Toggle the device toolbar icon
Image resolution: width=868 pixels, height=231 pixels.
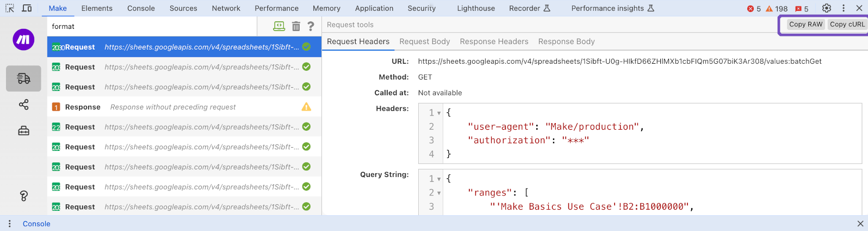27,8
